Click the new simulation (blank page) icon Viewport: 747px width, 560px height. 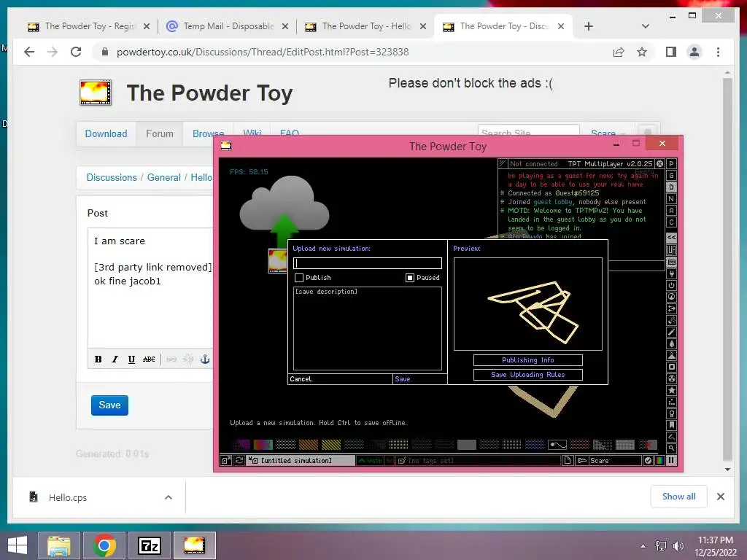(568, 461)
